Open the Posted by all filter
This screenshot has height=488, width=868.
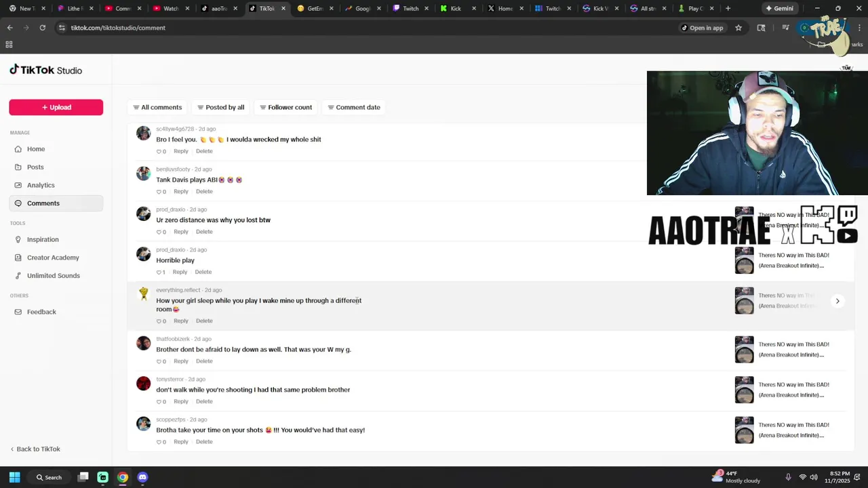tap(220, 107)
